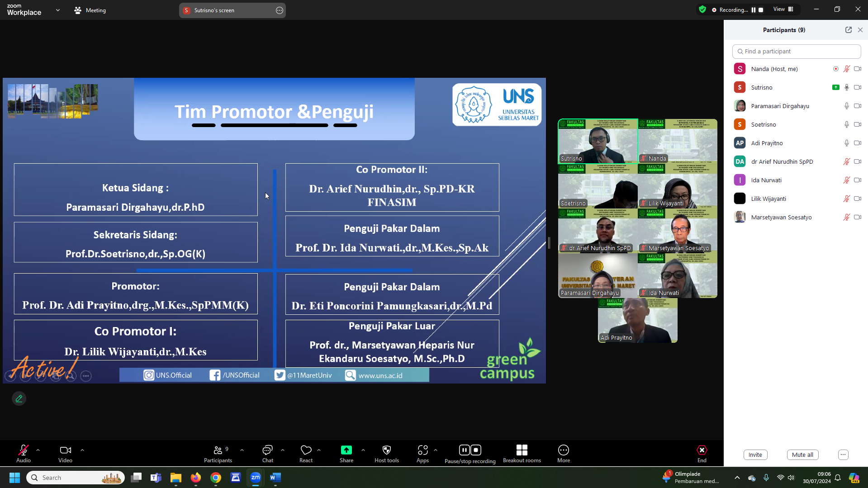Stop recording from top recording indicator
The width and height of the screenshot is (868, 488).
pyautogui.click(x=761, y=10)
